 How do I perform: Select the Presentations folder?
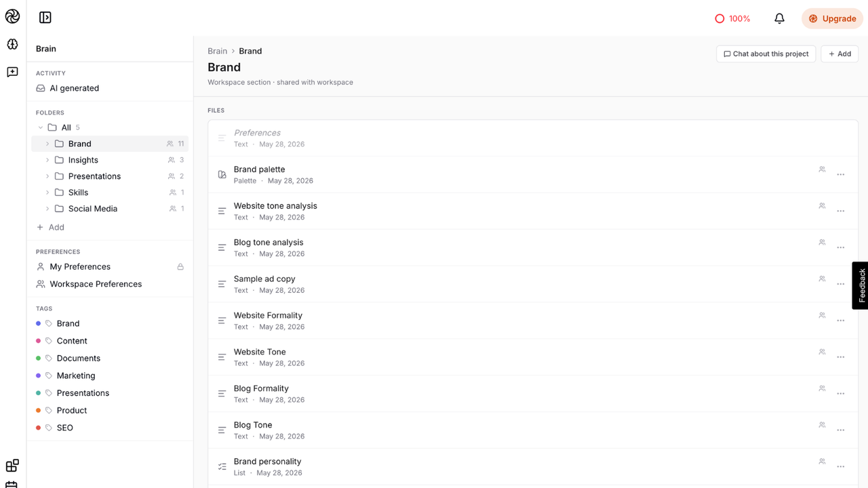109,176
